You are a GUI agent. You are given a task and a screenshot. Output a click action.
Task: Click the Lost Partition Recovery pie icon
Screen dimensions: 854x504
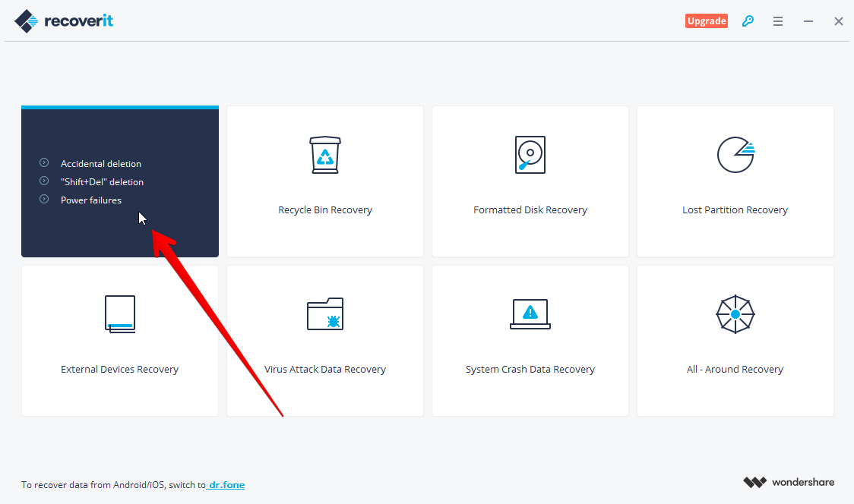(735, 155)
